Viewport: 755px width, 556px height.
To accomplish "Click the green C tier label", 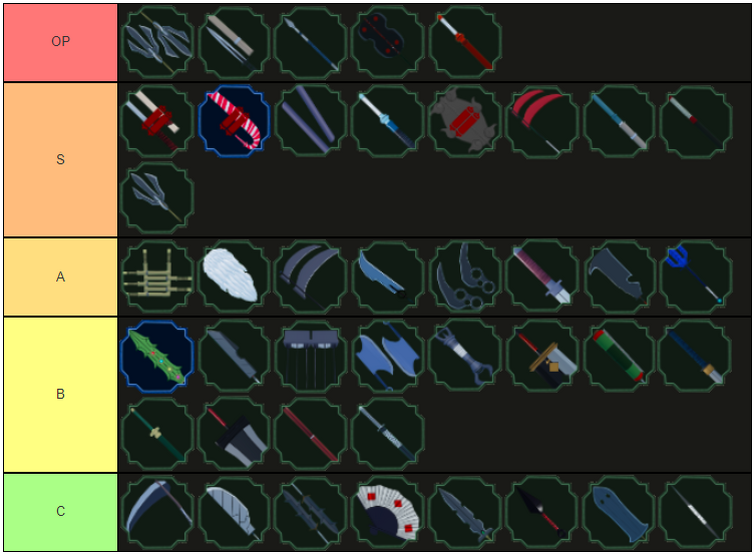I will coord(61,512).
